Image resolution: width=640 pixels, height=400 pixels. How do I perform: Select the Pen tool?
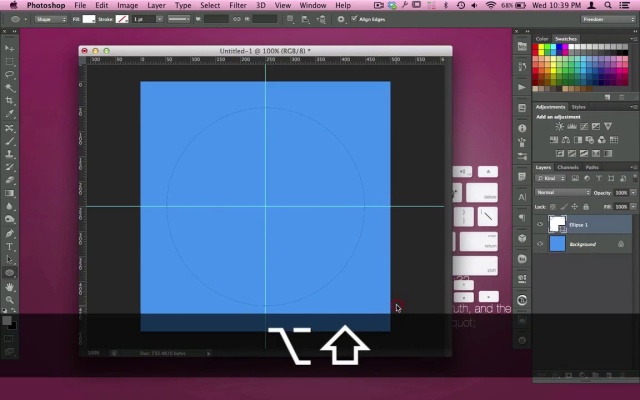[x=9, y=234]
